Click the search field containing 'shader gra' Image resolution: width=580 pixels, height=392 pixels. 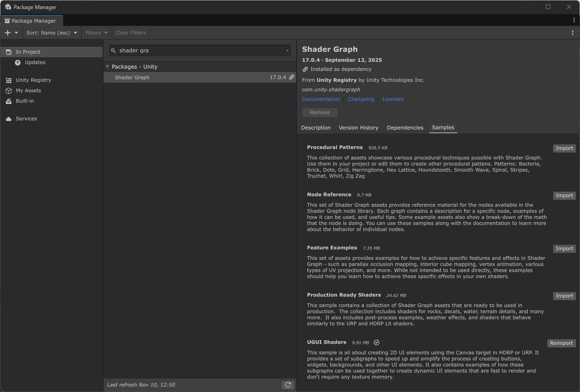tap(199, 50)
